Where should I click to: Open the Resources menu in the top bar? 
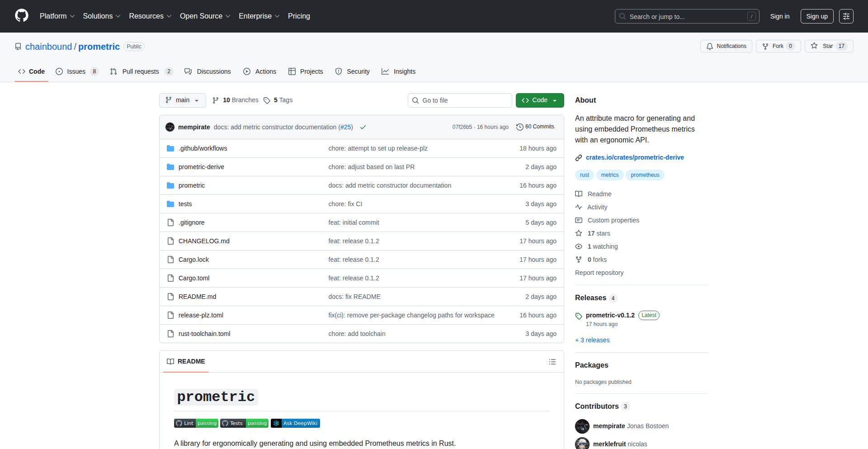[x=150, y=16]
